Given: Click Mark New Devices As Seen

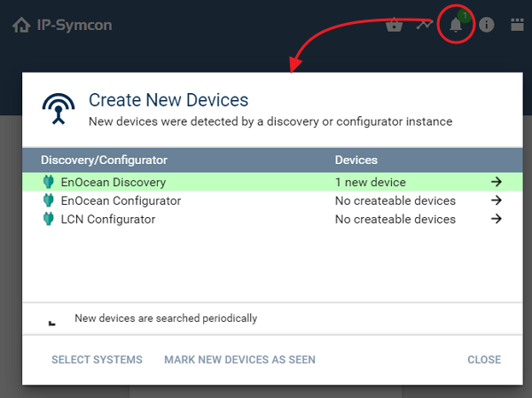Looking at the screenshot, I should coord(239,360).
